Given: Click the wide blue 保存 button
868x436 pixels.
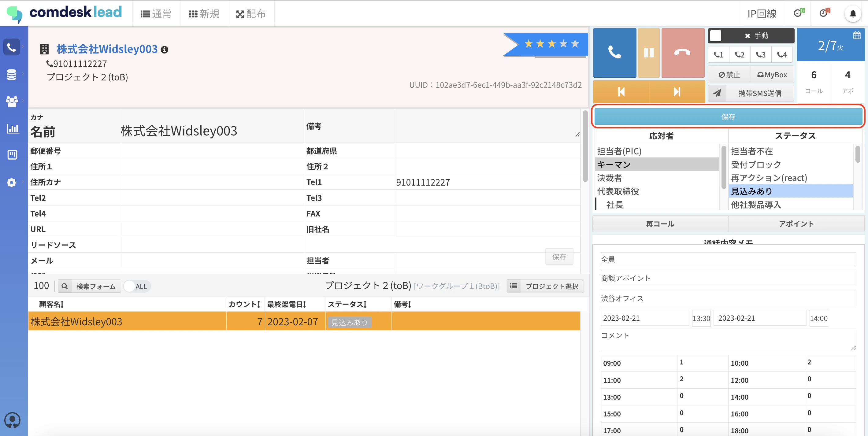Looking at the screenshot, I should pyautogui.click(x=728, y=116).
